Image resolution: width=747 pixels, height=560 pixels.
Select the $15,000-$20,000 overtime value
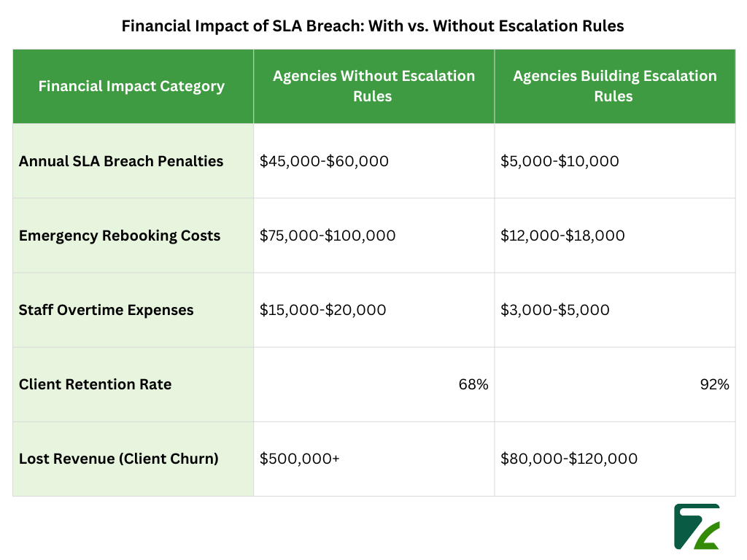click(x=322, y=310)
